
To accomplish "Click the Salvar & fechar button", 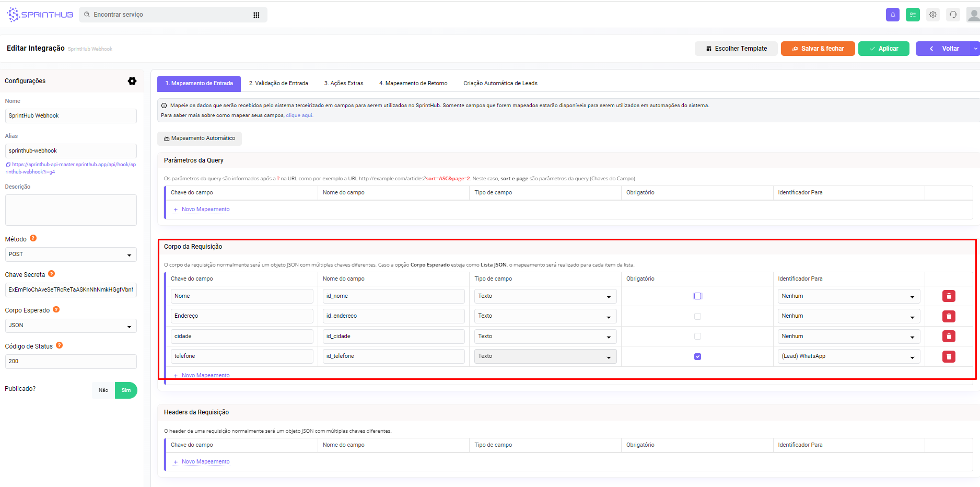I will (818, 49).
